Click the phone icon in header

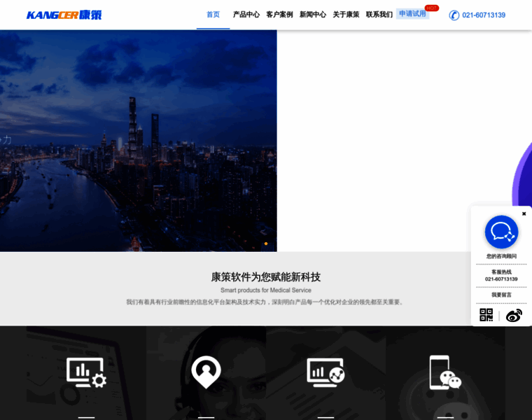(x=454, y=15)
